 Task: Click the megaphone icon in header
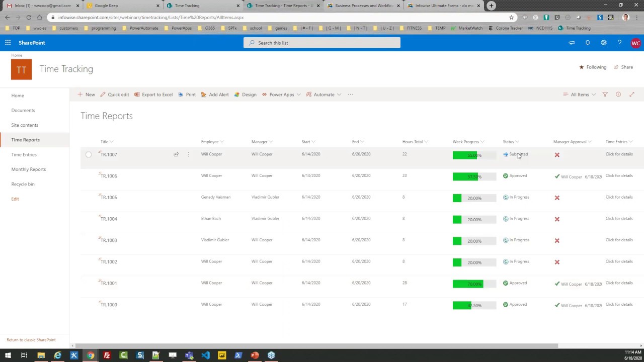572,43
